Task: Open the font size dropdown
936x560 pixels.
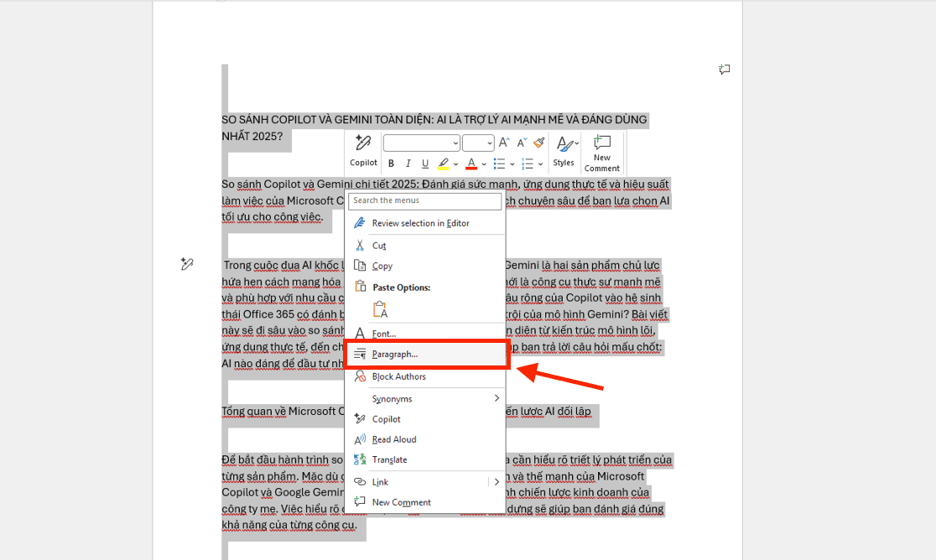Action: pyautogui.click(x=488, y=143)
